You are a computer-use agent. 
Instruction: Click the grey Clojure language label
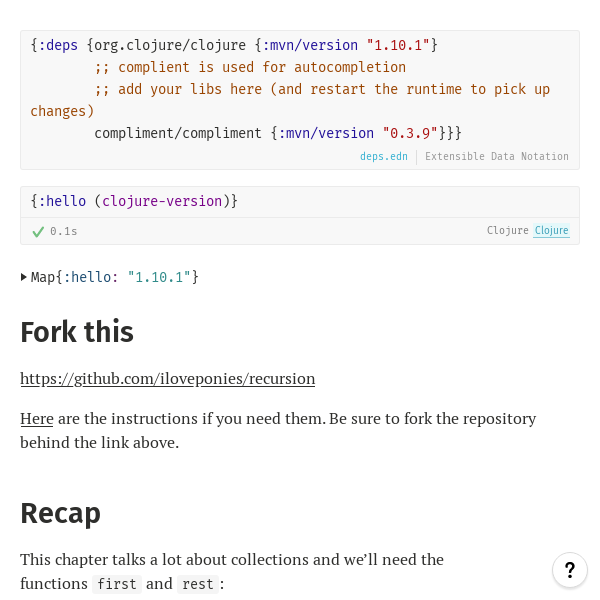[x=507, y=231]
